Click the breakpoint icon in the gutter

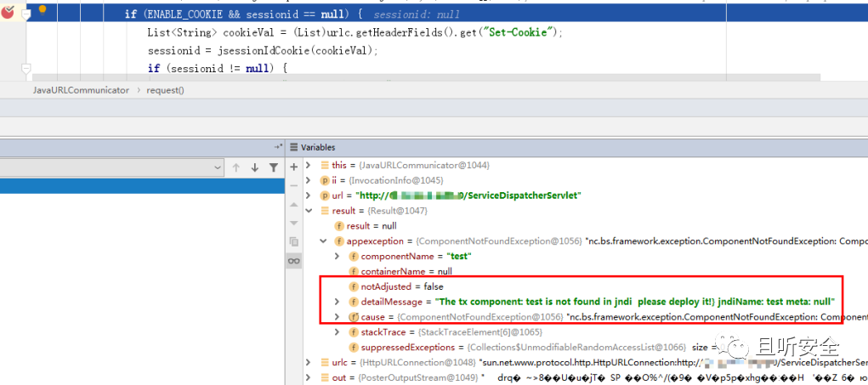(7, 13)
